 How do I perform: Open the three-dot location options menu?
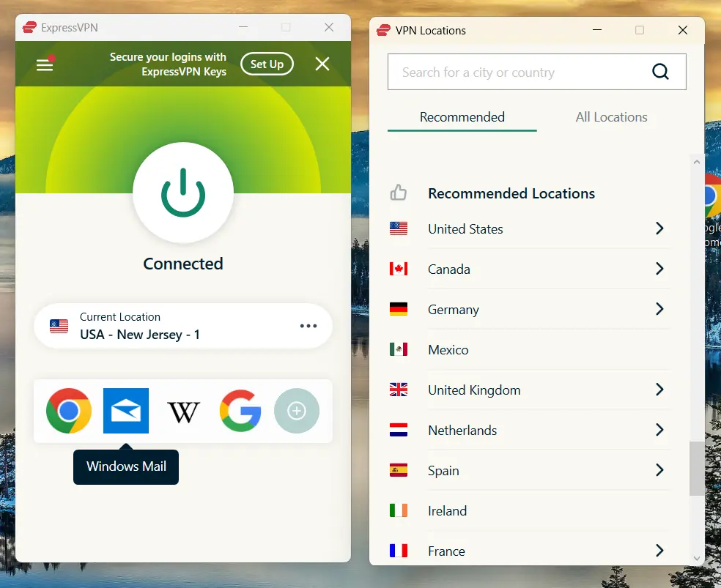[308, 326]
